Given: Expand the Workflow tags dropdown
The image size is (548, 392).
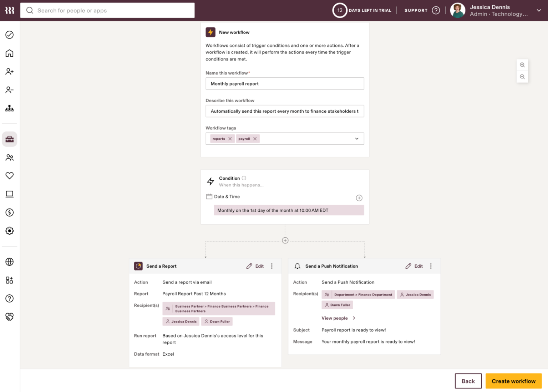Looking at the screenshot, I should [356, 139].
